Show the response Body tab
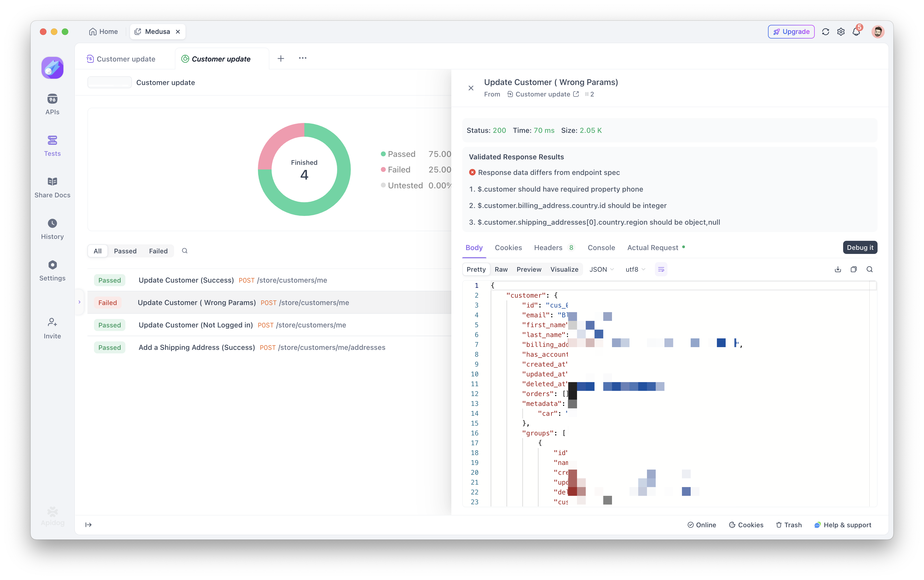924x580 pixels. click(x=474, y=248)
